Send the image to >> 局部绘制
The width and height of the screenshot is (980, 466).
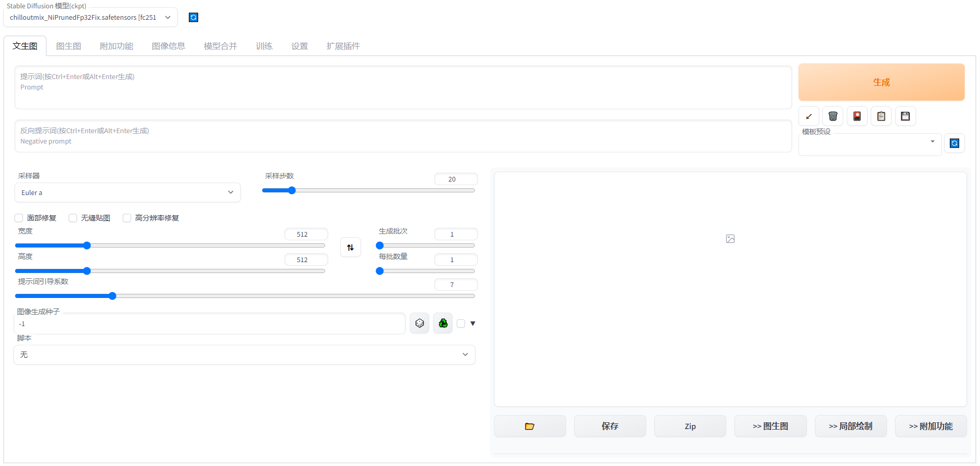(x=851, y=426)
